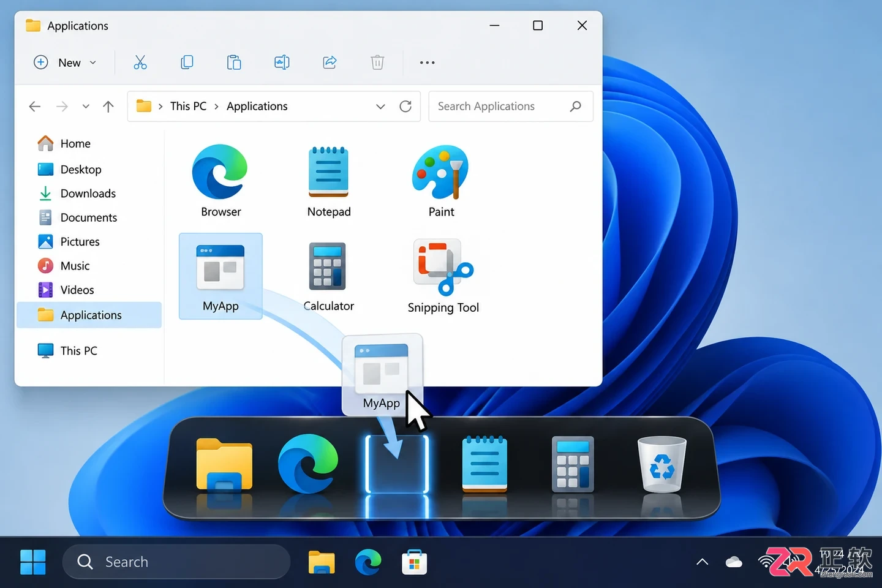The height and width of the screenshot is (588, 882).
Task: Click the Paste clipboard icon
Action: [x=234, y=62]
